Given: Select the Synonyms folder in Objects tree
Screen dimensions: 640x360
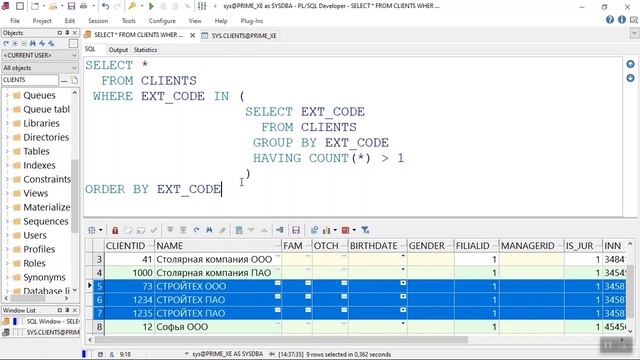Looking at the screenshot, I should (x=44, y=278).
